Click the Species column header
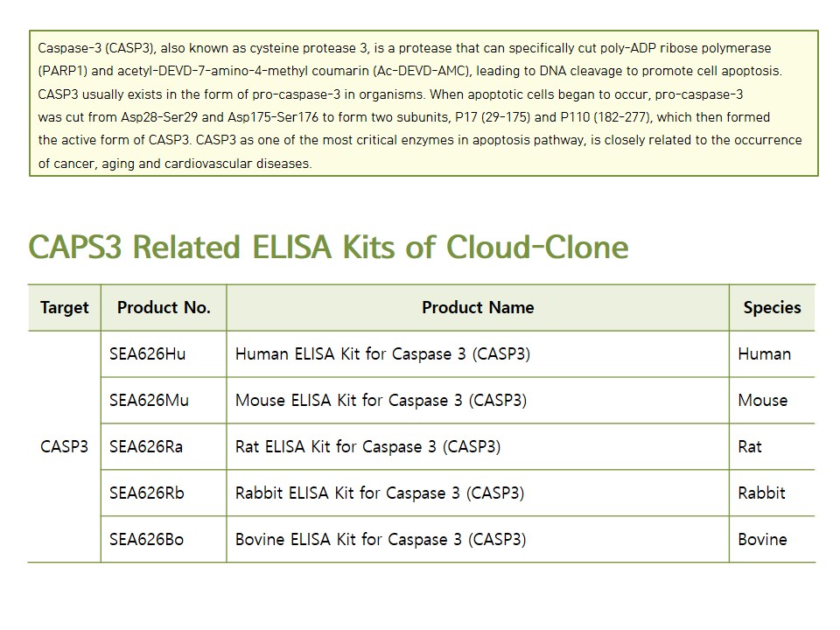The width and height of the screenshot is (840, 630). click(x=772, y=308)
